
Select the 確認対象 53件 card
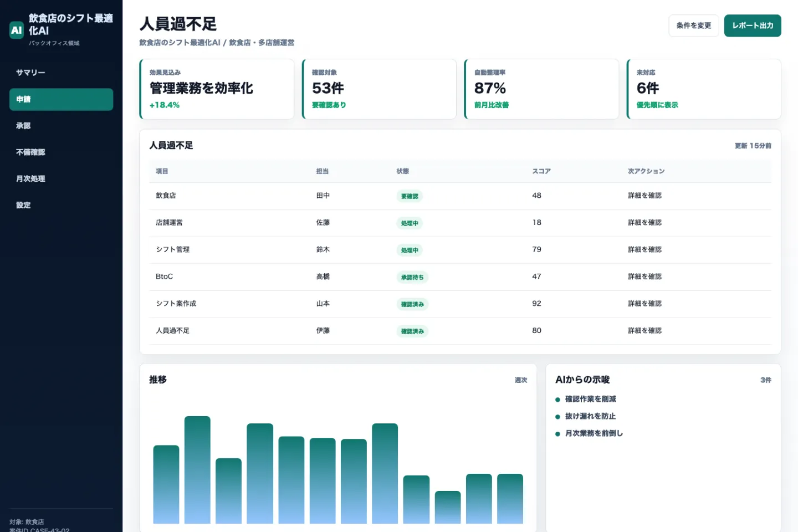pos(379,89)
